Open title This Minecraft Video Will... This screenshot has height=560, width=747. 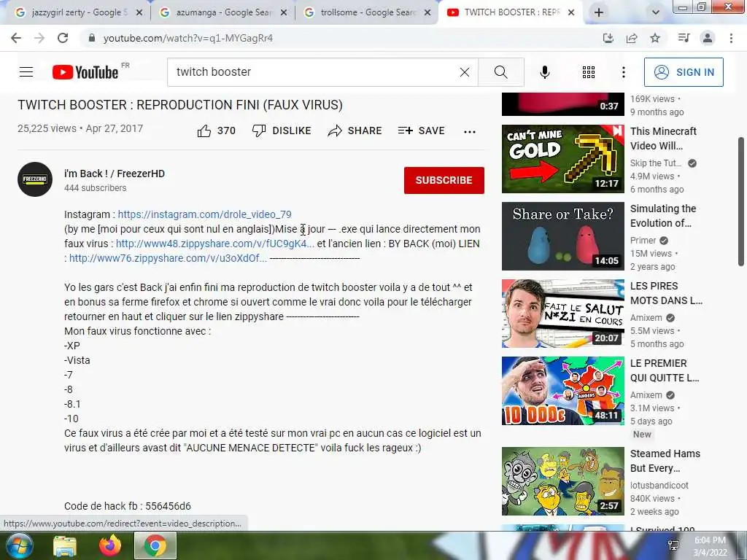[x=663, y=138]
